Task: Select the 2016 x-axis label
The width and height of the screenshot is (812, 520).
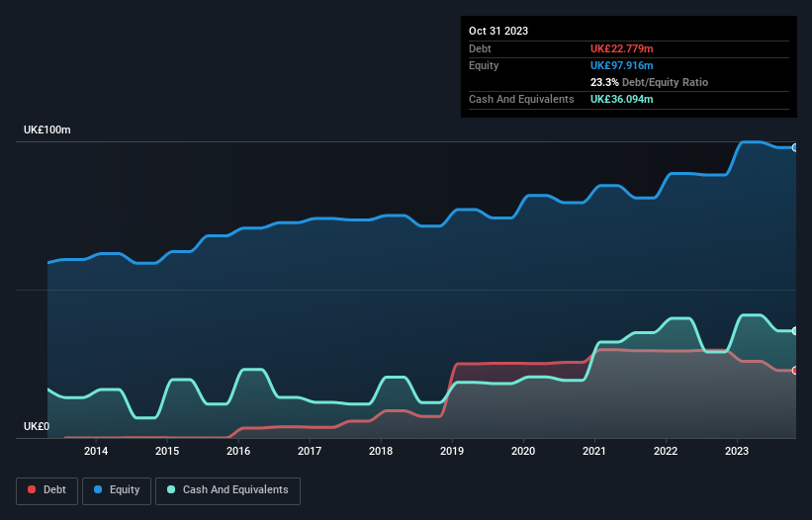Action: 238,451
